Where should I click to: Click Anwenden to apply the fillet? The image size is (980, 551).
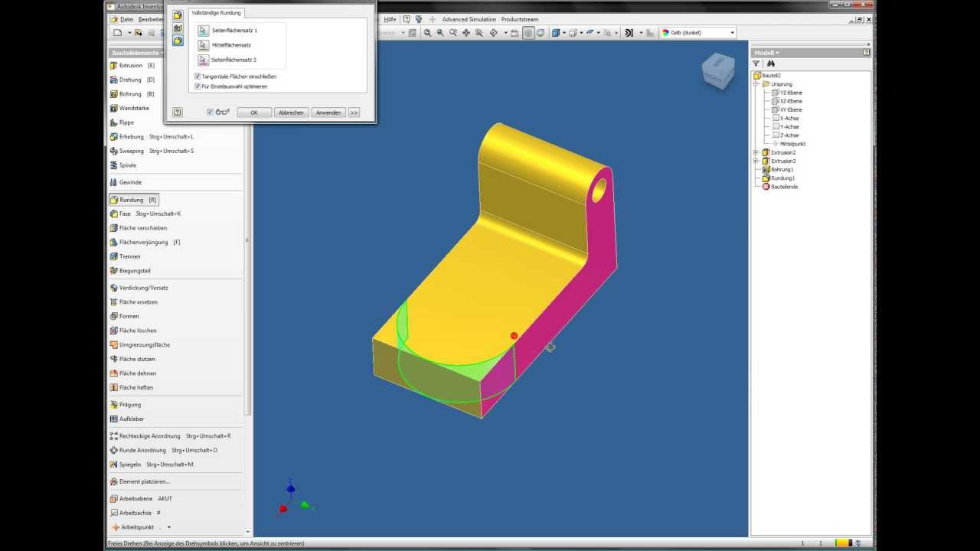click(328, 112)
